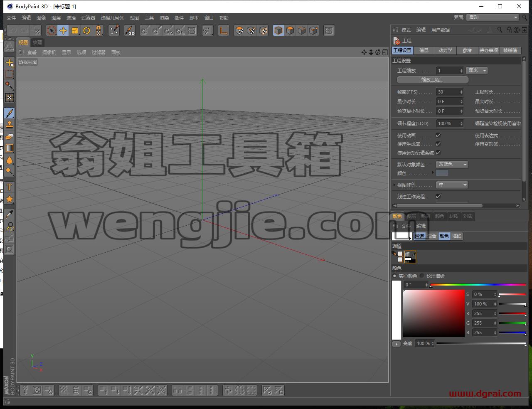Click the R value 255 field
532x409 pixels.
coord(485,313)
